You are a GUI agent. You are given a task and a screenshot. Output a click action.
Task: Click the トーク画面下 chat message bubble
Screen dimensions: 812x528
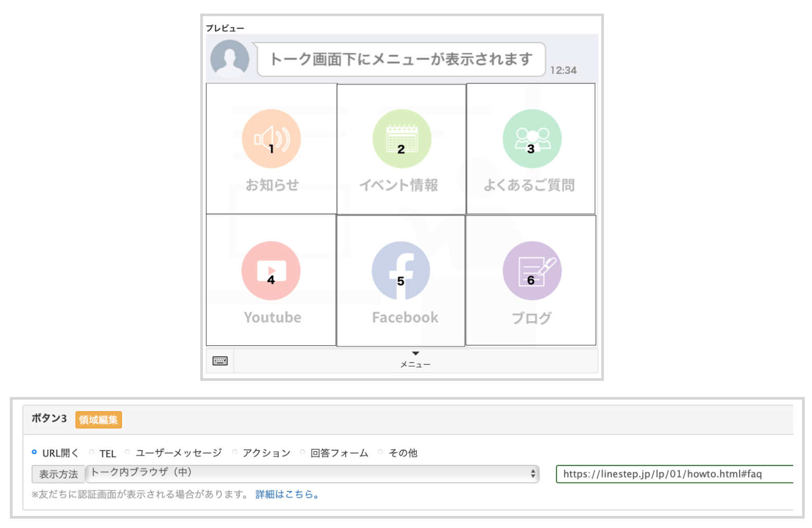401,59
